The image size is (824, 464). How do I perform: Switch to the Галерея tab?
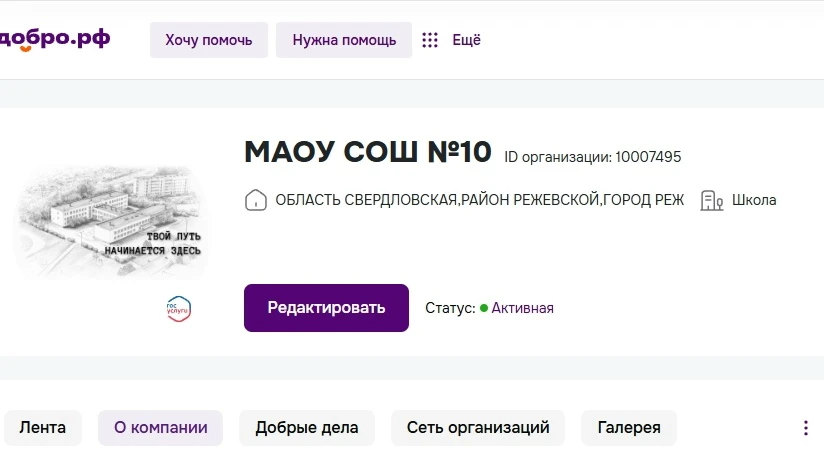tap(629, 428)
